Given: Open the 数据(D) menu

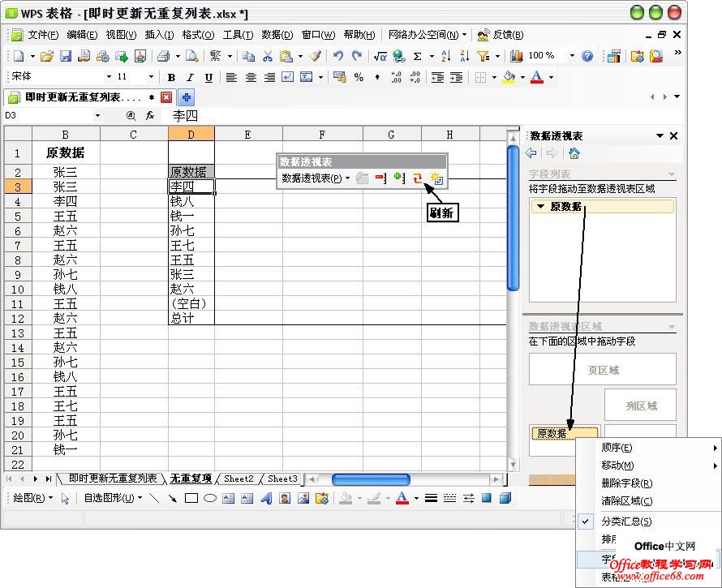Looking at the screenshot, I should 277,35.
